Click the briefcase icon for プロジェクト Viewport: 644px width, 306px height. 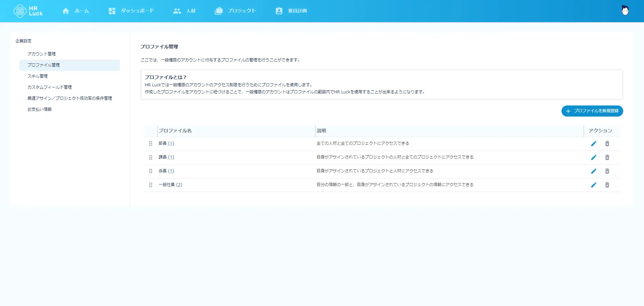click(x=219, y=11)
